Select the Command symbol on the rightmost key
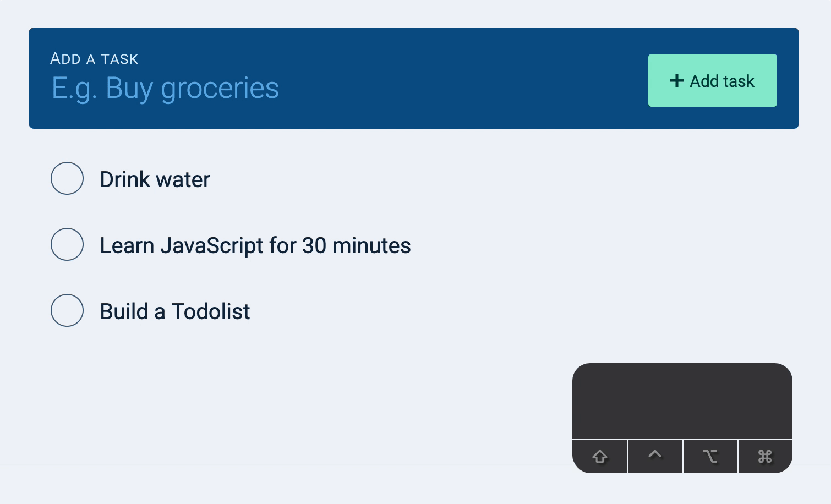Viewport: 831px width, 504px height. coord(765,456)
